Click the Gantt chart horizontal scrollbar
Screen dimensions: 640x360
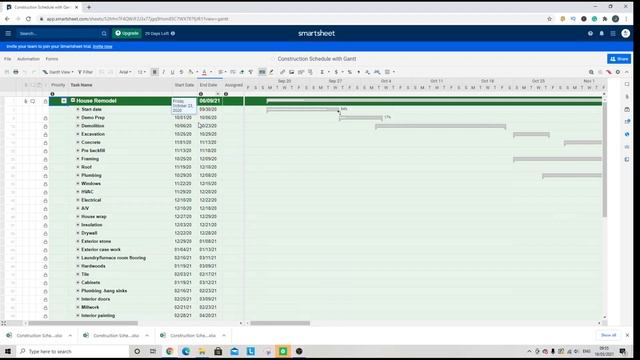(280, 323)
